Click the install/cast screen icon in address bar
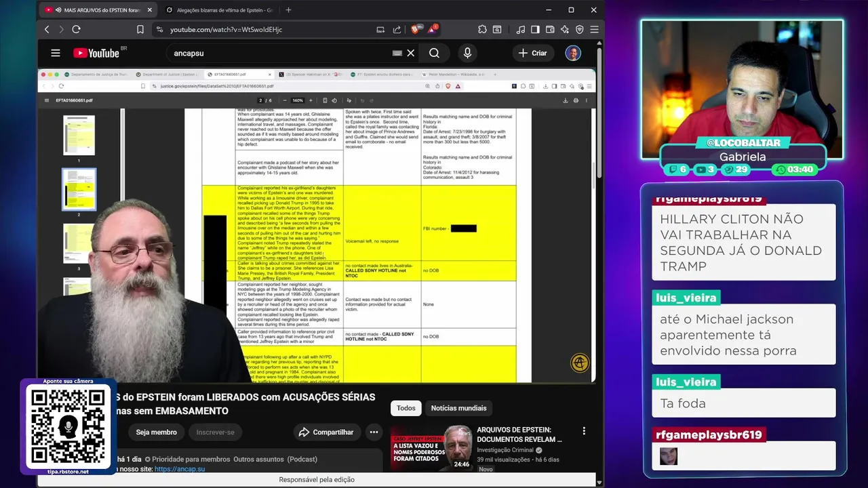This screenshot has height=488, width=868. click(x=380, y=29)
